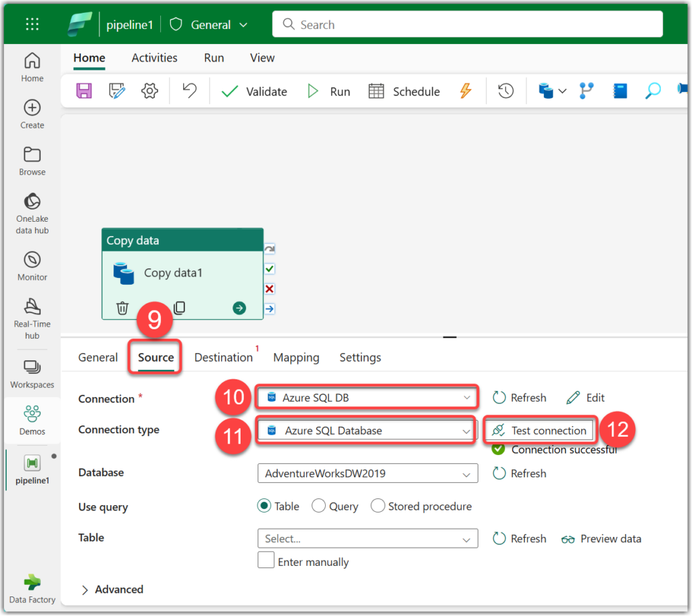Select the Query radio button

pos(319,506)
